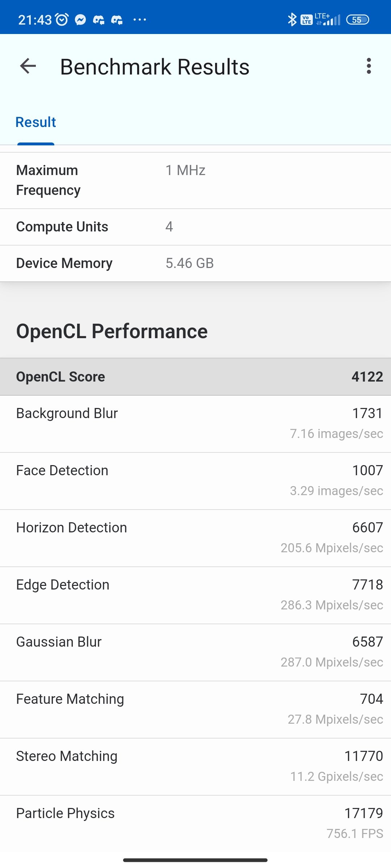
Task: Tap the LTE+ signal strength icon
Action: click(328, 20)
